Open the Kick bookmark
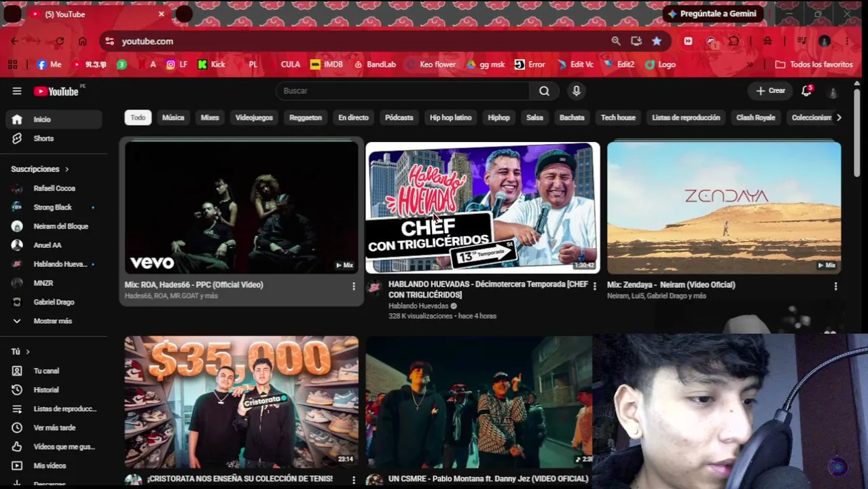The height and width of the screenshot is (489, 868). 211,65
